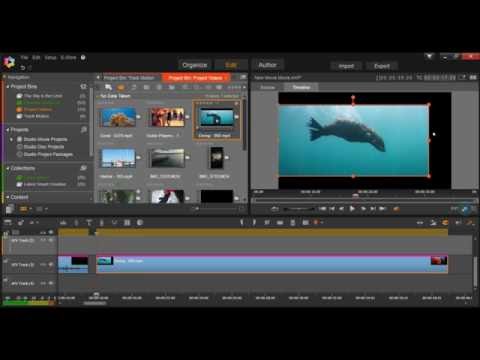Image resolution: width=480 pixels, height=360 pixels.
Task: Click the orange storyboard view icon below library
Action: pos(23,209)
